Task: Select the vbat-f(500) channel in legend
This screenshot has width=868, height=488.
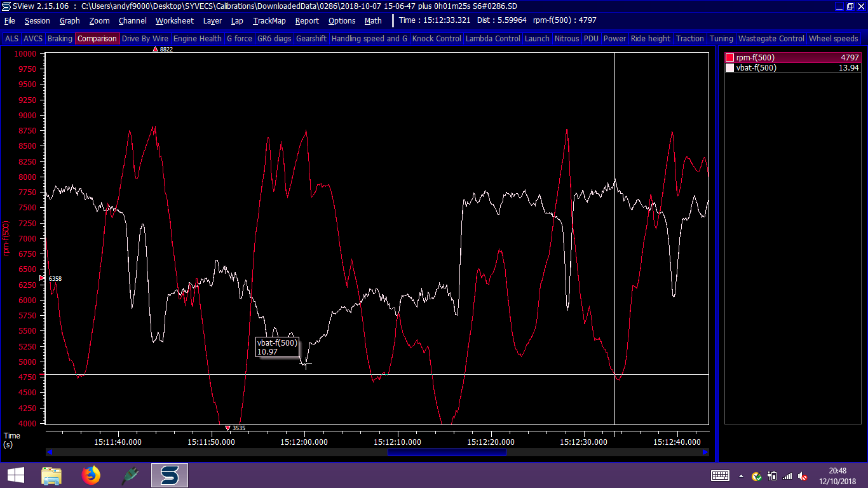Action: click(756, 68)
